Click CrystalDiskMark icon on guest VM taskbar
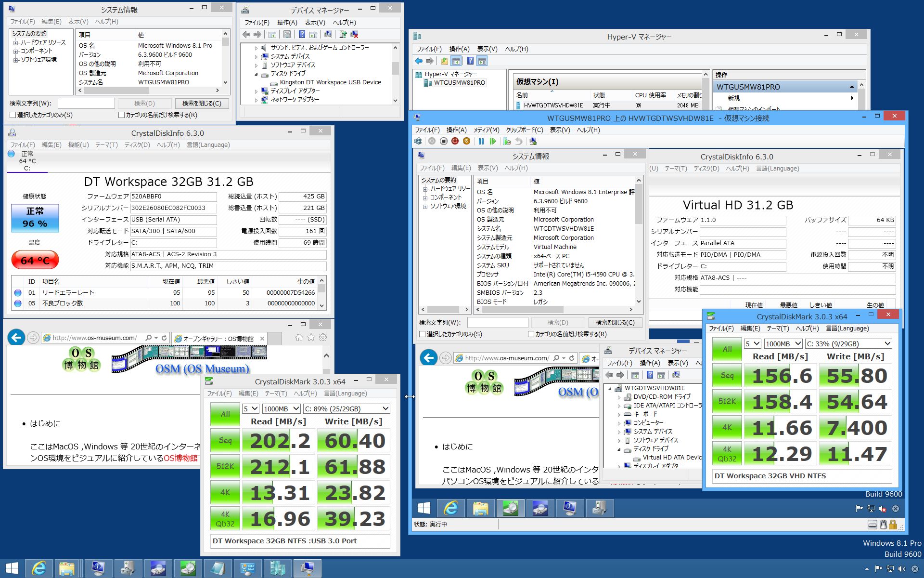Screen dimensions: 924x578 510,508
